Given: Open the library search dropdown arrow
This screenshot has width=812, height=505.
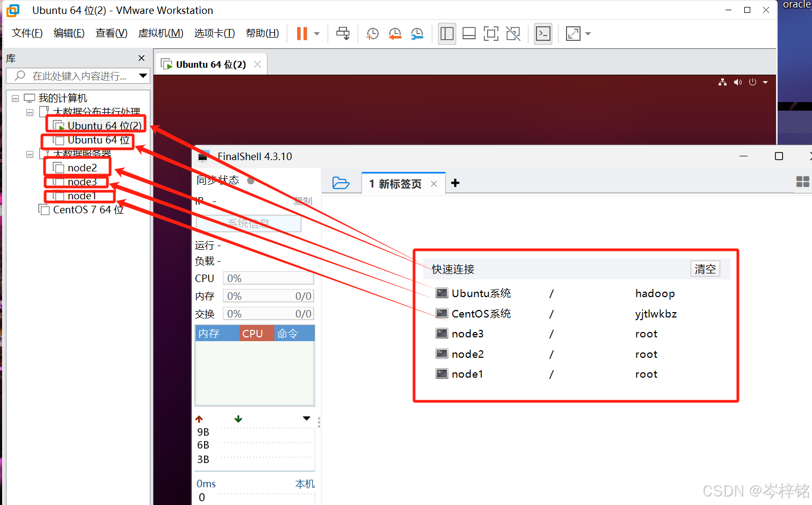Looking at the screenshot, I should pyautogui.click(x=143, y=76).
